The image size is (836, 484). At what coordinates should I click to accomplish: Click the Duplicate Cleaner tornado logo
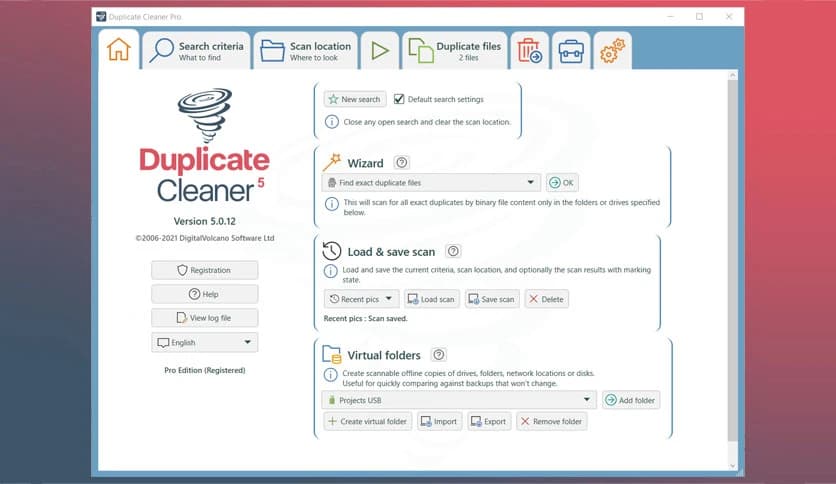(205, 115)
